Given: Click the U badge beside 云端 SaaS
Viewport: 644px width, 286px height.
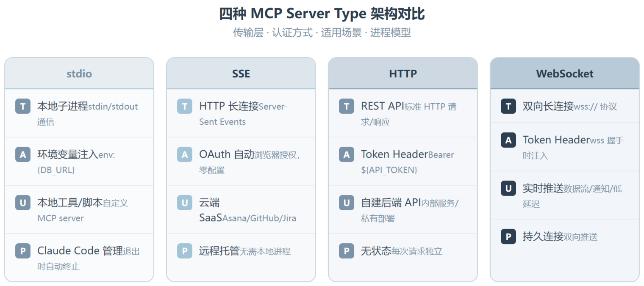Looking at the screenshot, I should [x=185, y=203].
